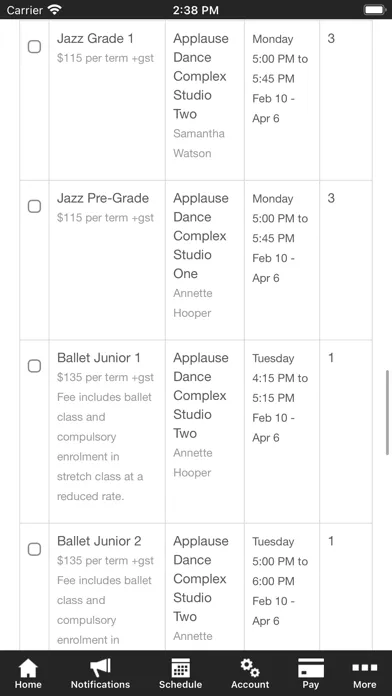This screenshot has height=696, width=392.
Task: Click the vertical scrollbar on the right
Action: [388, 413]
